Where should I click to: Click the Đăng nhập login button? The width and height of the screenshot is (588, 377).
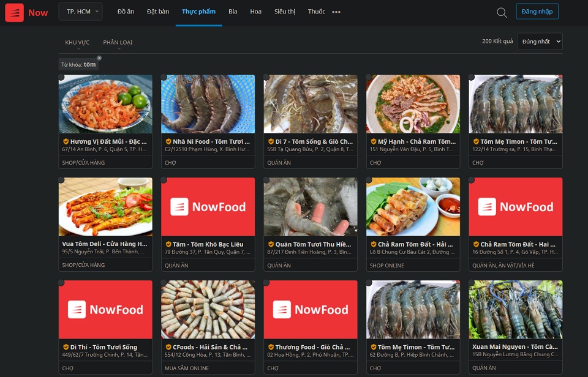[537, 12]
